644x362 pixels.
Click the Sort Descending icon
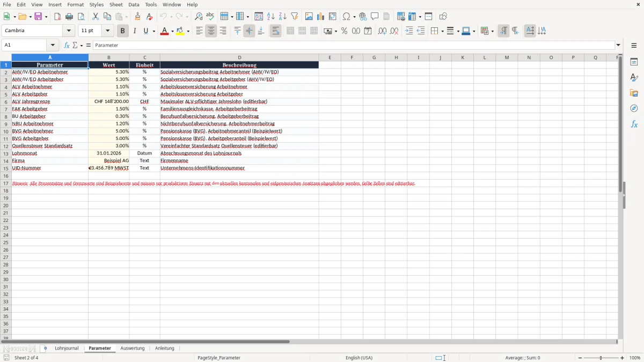282,17
